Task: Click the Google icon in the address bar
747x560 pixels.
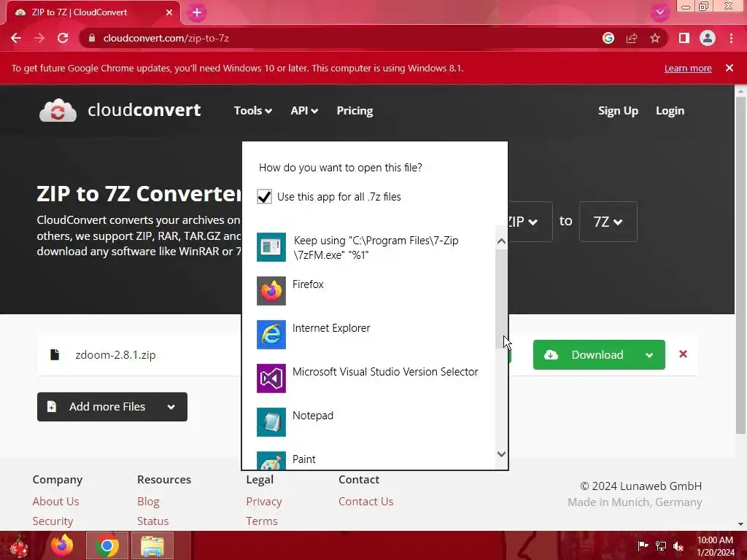Action: 608,38
